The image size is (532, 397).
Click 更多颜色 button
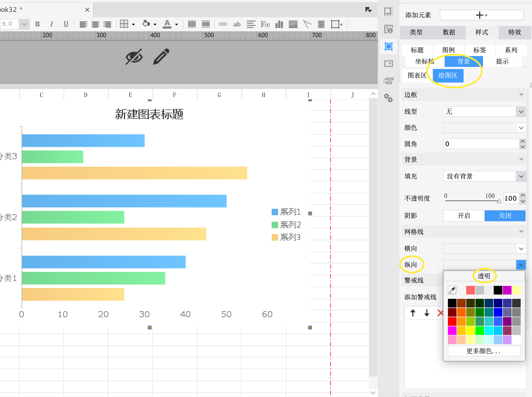click(x=484, y=351)
